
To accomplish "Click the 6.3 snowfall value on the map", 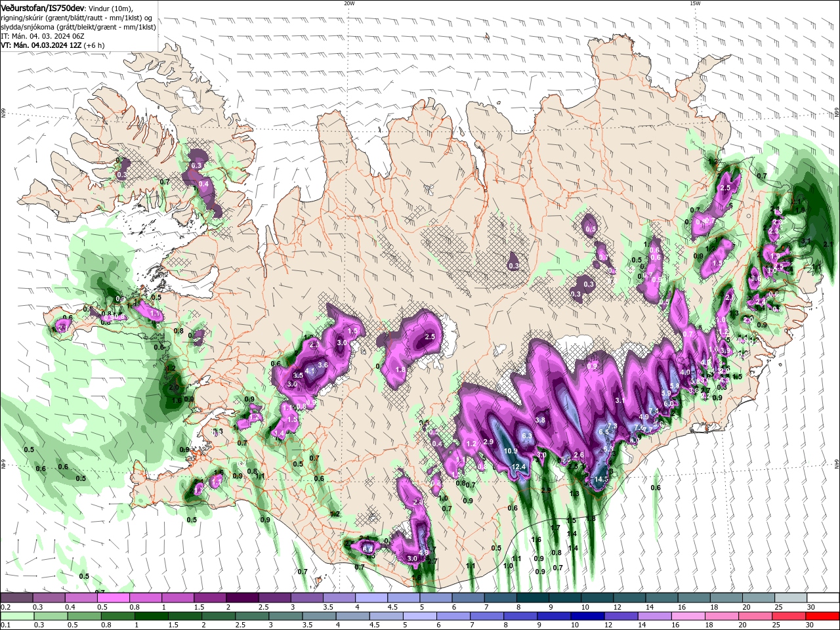I will point(526,436).
